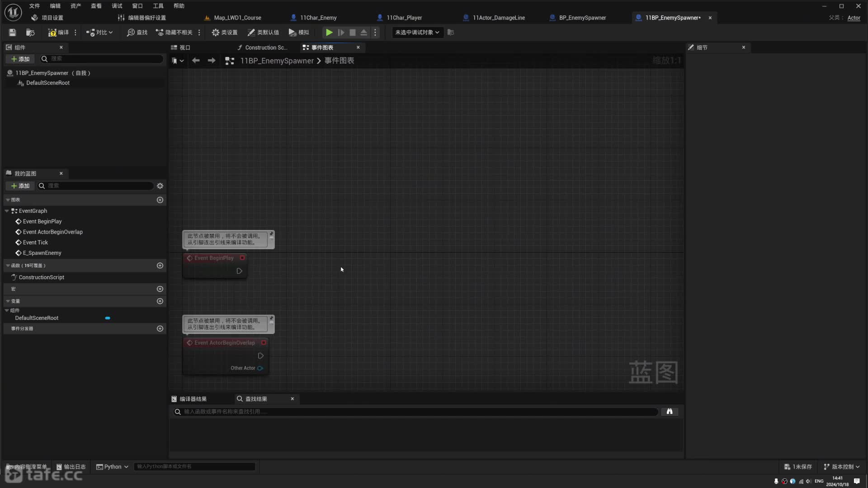Close the 事件图表 tab

358,47
